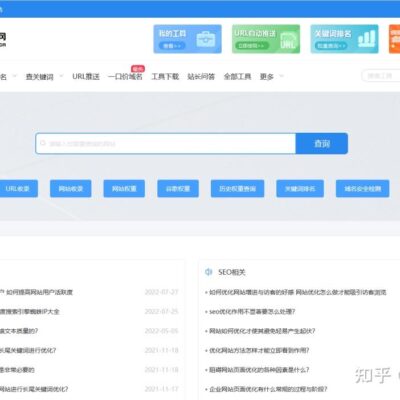This screenshot has width=400, height=400.
Task: Click the date 2022-07-27 in left list
Action: pyautogui.click(x=161, y=292)
